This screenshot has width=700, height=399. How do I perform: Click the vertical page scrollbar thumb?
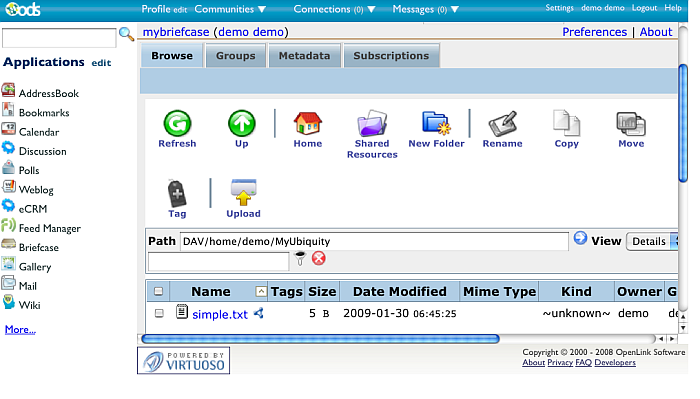click(x=683, y=123)
